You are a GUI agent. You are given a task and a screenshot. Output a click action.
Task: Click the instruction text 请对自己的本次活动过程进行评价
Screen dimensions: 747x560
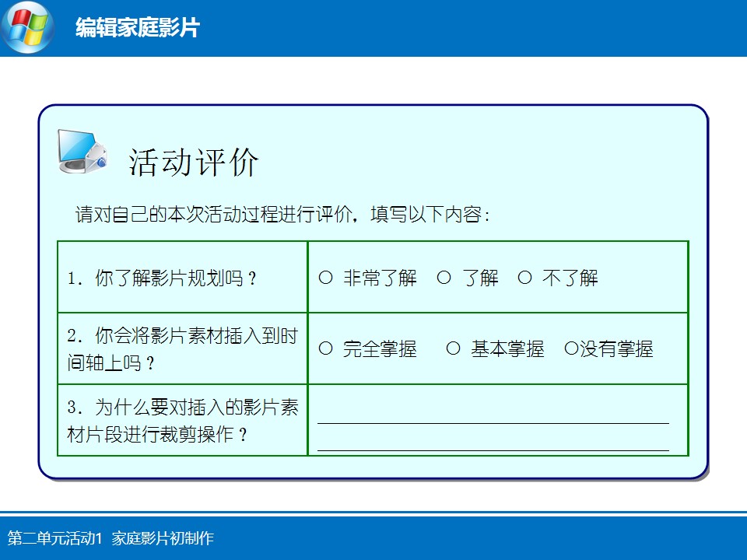point(215,215)
